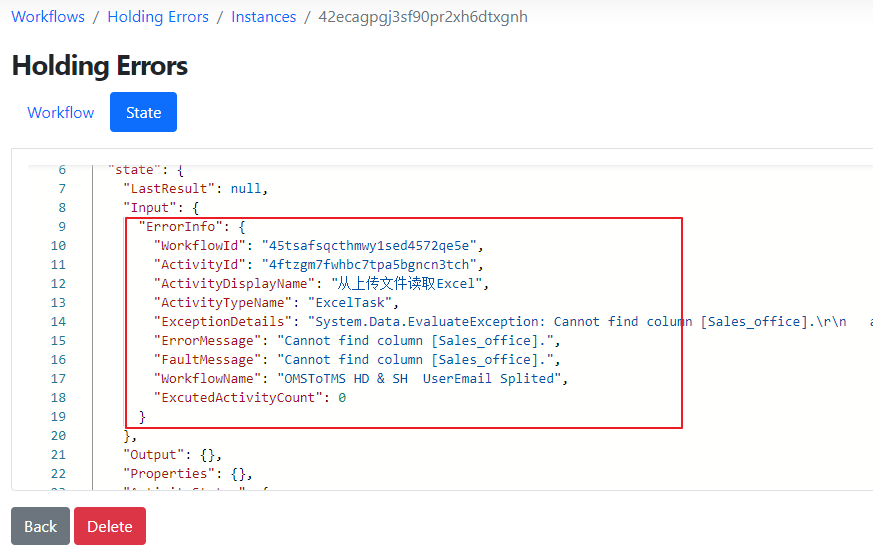Click the "Properties" key on line 22

coord(169,473)
